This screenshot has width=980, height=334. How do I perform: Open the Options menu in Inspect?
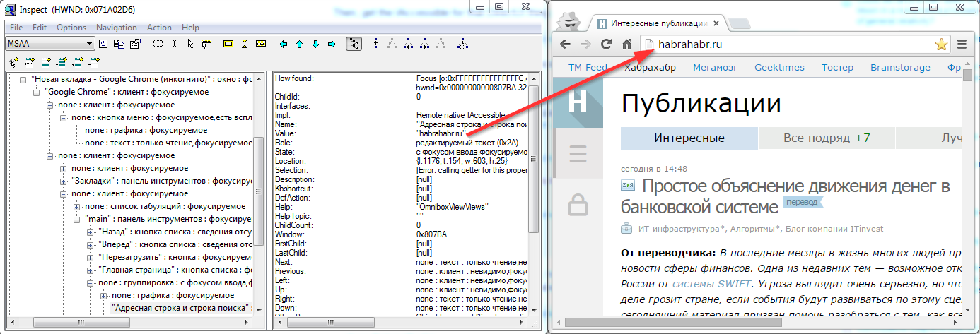point(71,28)
